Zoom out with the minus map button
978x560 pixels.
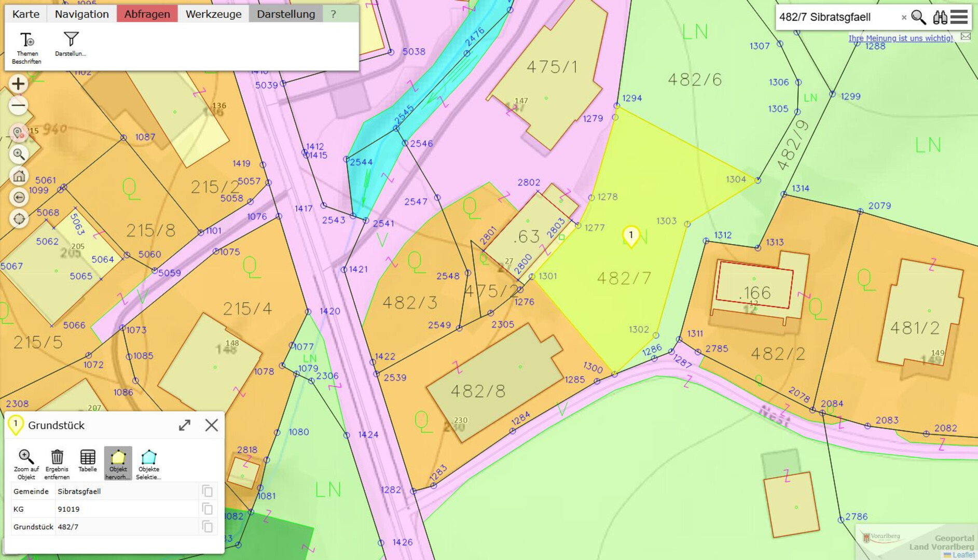[18, 106]
